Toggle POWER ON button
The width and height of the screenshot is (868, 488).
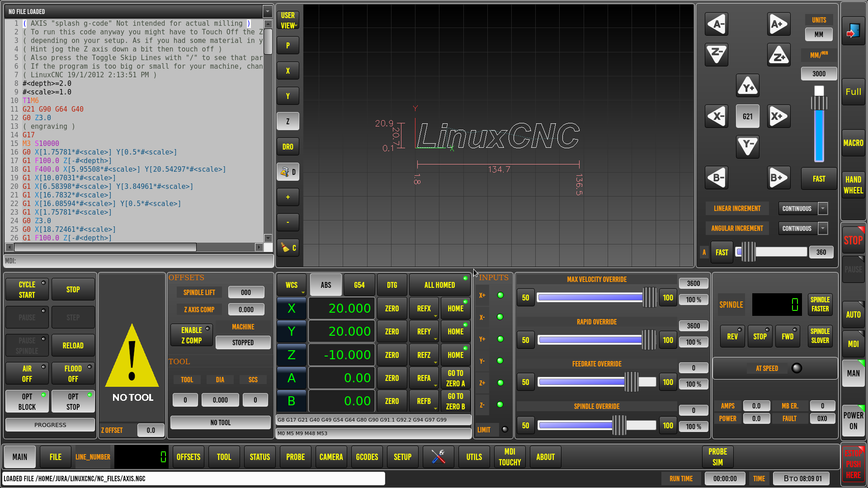tap(853, 421)
